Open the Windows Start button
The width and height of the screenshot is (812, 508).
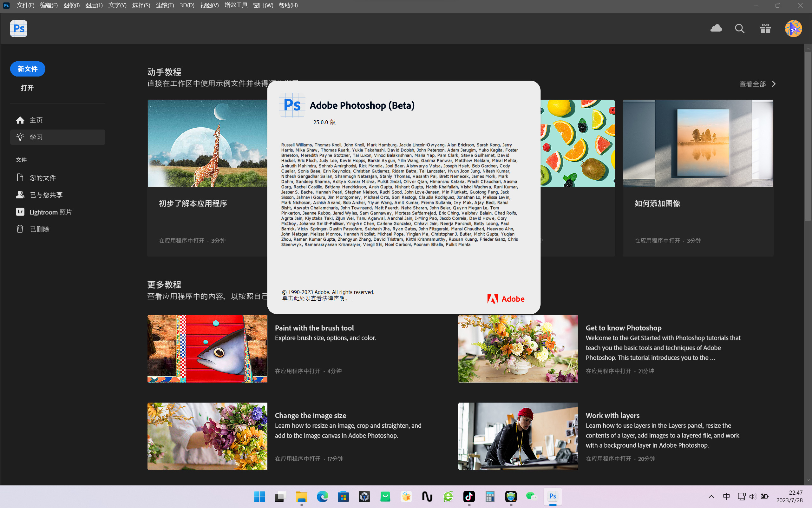pyautogui.click(x=259, y=497)
